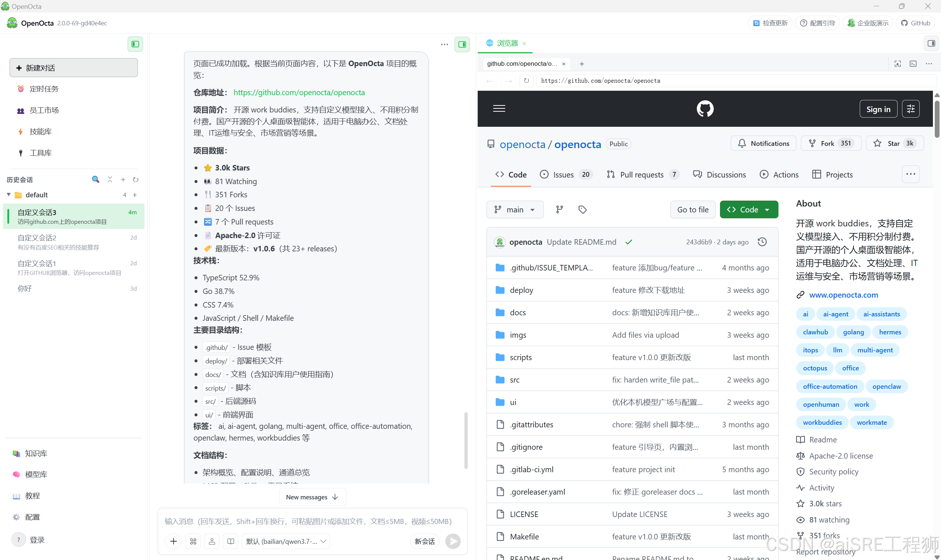Click the browser fullscreen capture icon
The image size is (941, 560).
[898, 64]
